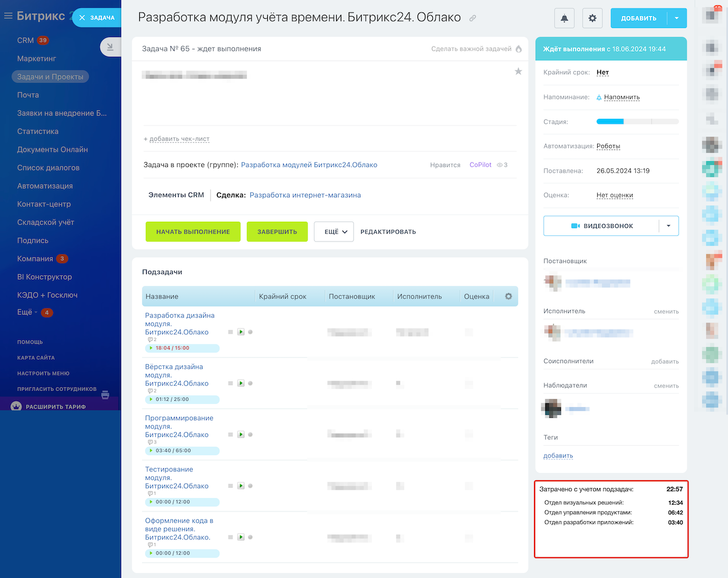The height and width of the screenshot is (578, 728).
Task: Click Напомнить to add a reminder
Action: coord(622,97)
